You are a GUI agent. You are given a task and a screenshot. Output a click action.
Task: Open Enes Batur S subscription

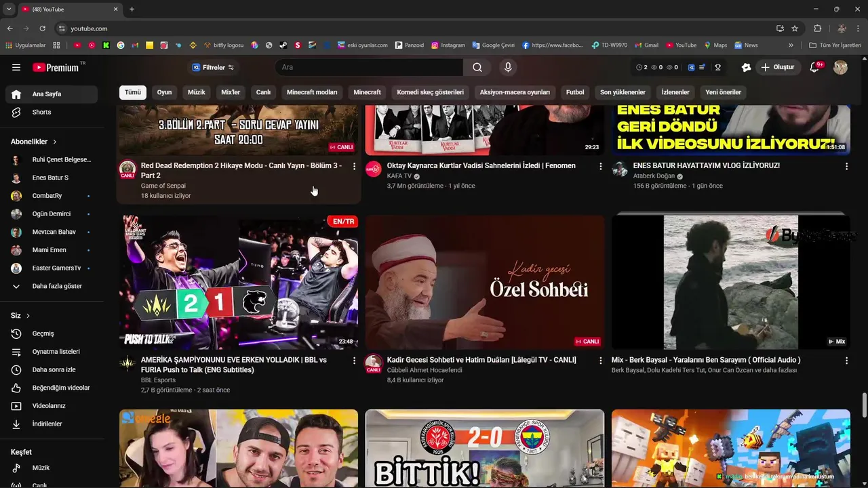point(52,178)
